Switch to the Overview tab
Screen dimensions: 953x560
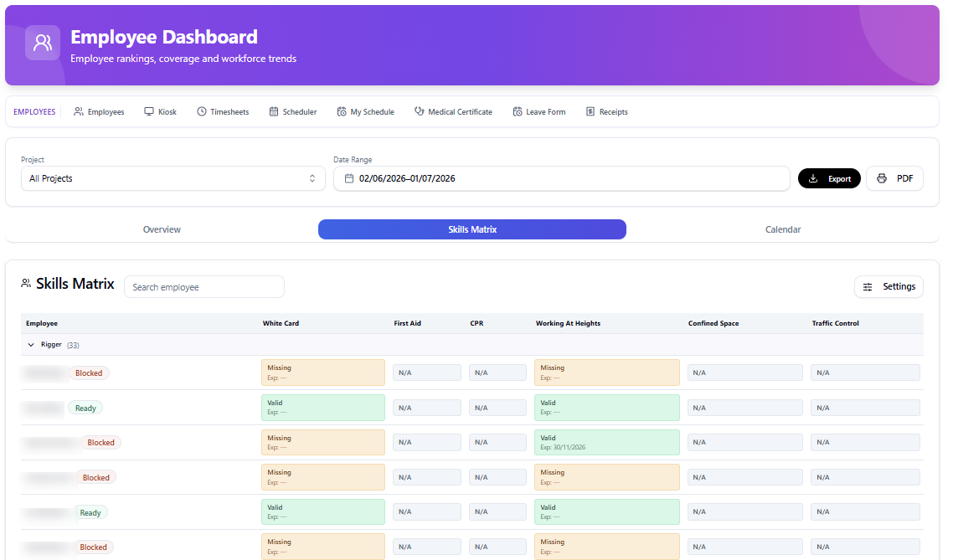click(162, 229)
